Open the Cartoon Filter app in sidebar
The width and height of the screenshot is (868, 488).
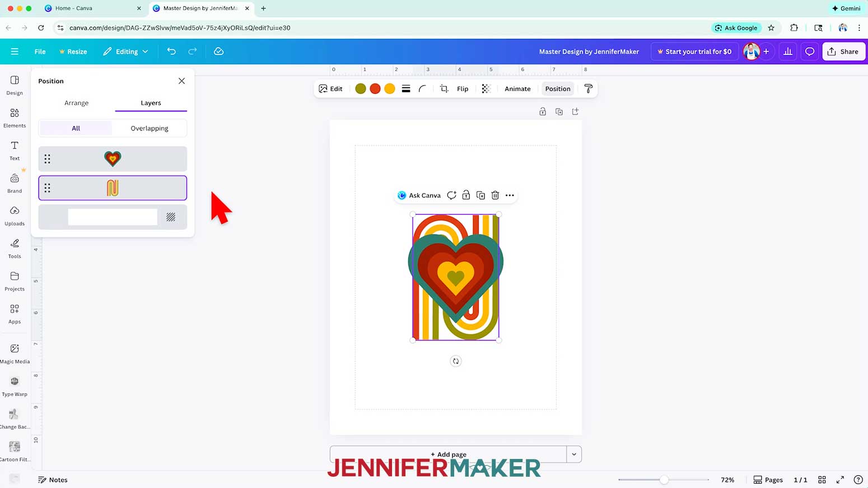point(15,451)
